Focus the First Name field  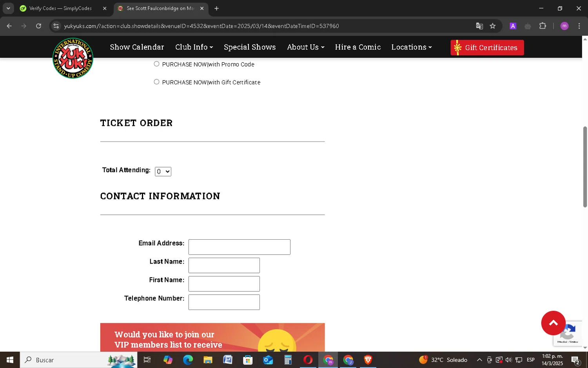(x=224, y=284)
